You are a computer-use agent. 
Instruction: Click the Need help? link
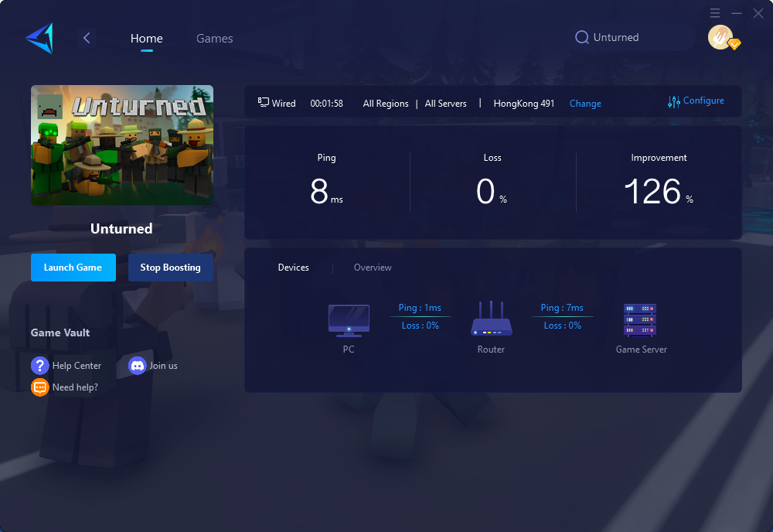[x=75, y=387]
